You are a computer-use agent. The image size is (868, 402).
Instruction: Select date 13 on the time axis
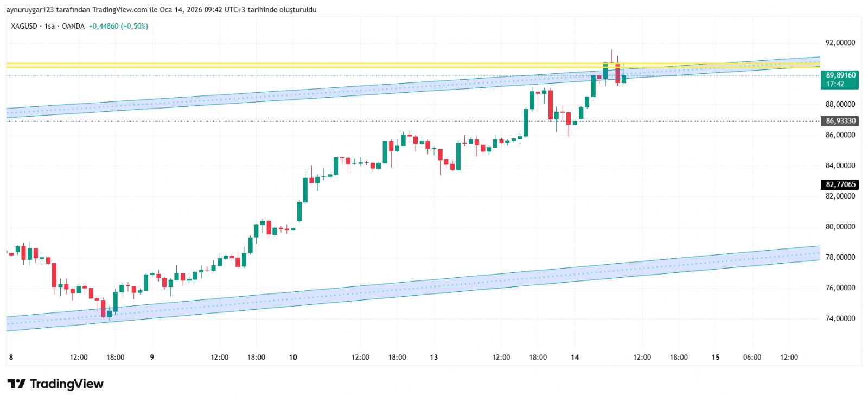pyautogui.click(x=434, y=357)
